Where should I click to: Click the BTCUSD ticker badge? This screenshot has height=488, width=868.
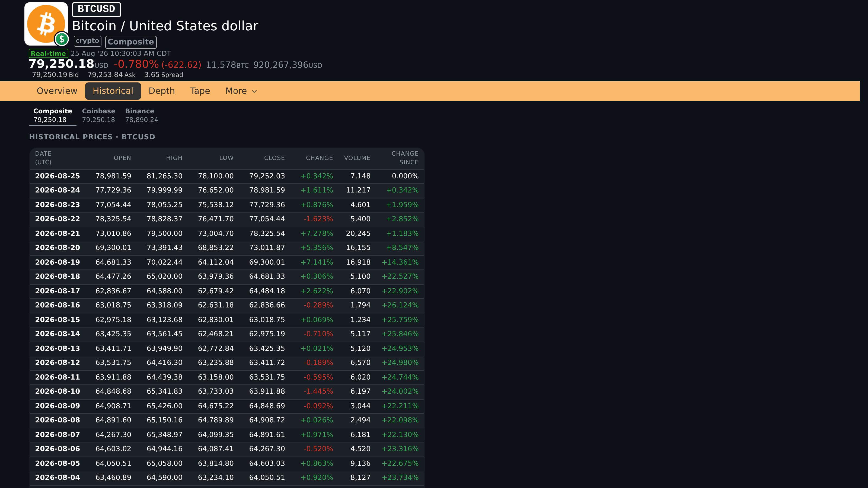pos(96,9)
